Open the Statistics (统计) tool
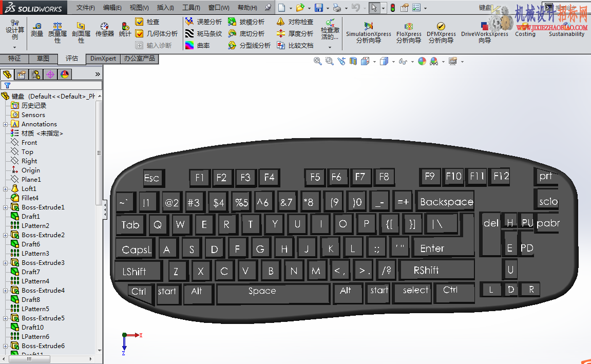 125,30
